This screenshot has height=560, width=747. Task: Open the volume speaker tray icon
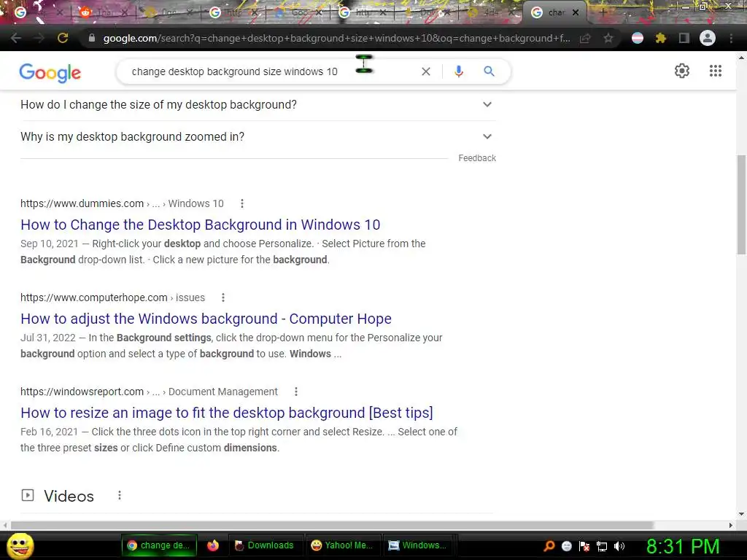[619, 545]
